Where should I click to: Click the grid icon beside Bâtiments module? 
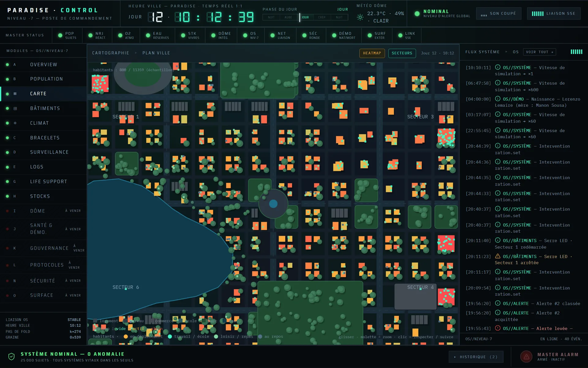point(15,108)
